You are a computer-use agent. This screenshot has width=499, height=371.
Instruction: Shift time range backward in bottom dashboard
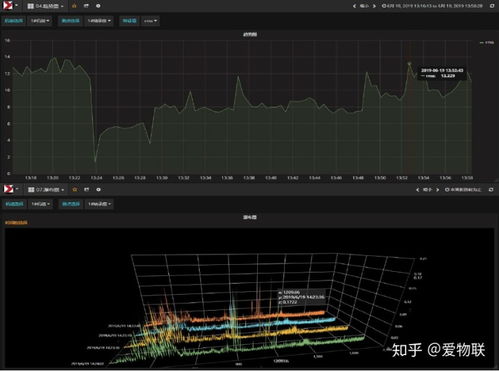417,190
